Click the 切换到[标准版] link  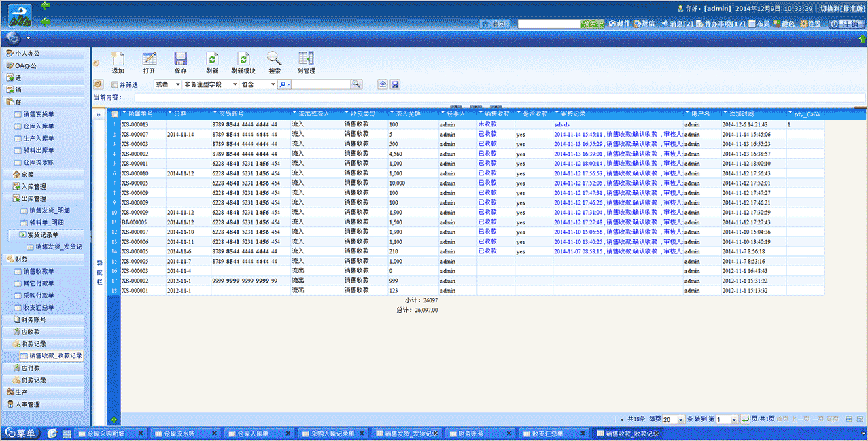(841, 8)
